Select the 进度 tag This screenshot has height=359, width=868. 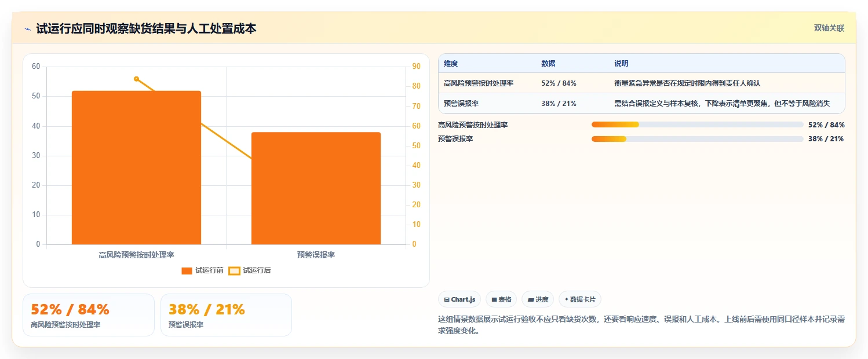coord(538,299)
